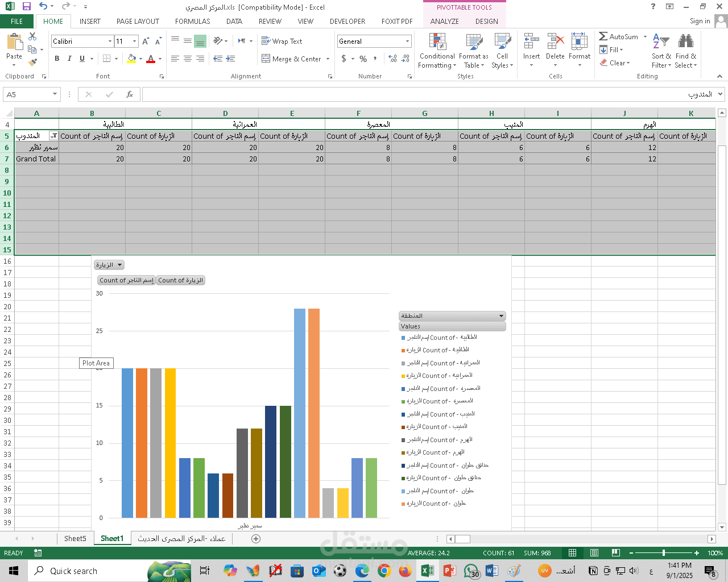Click the AutoSum sigma icon
This screenshot has width=728, height=582.
click(x=603, y=36)
